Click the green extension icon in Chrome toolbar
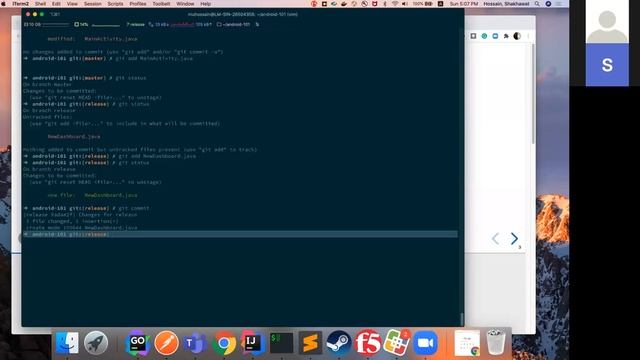 484,36
